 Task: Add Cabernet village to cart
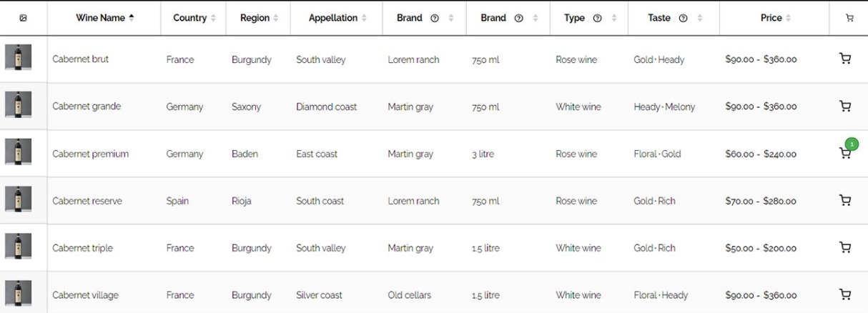(845, 294)
